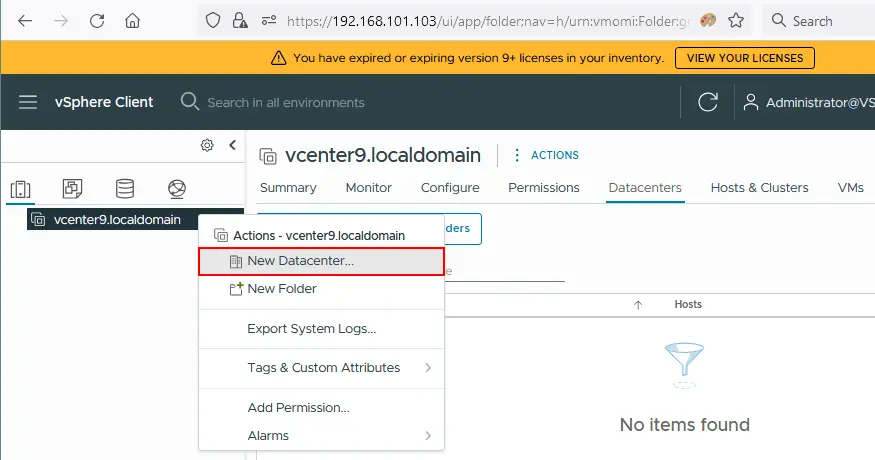Open the browser home page
Screen dimensions: 875x460
[x=132, y=21]
